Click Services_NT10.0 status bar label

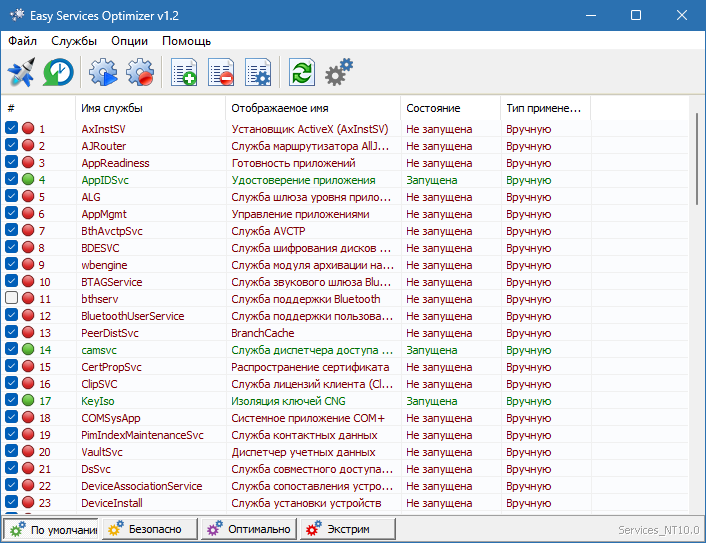659,530
